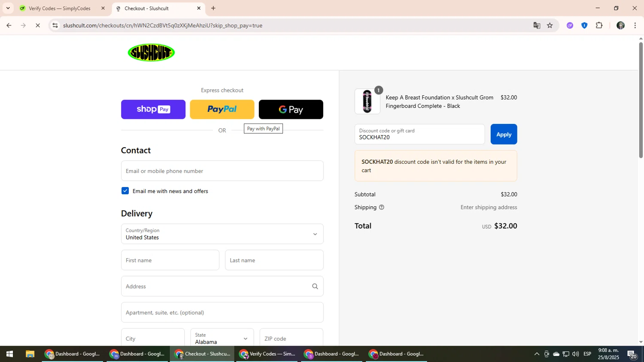Open network status tray icon
Screen dimensions: 644x362
pos(566,354)
